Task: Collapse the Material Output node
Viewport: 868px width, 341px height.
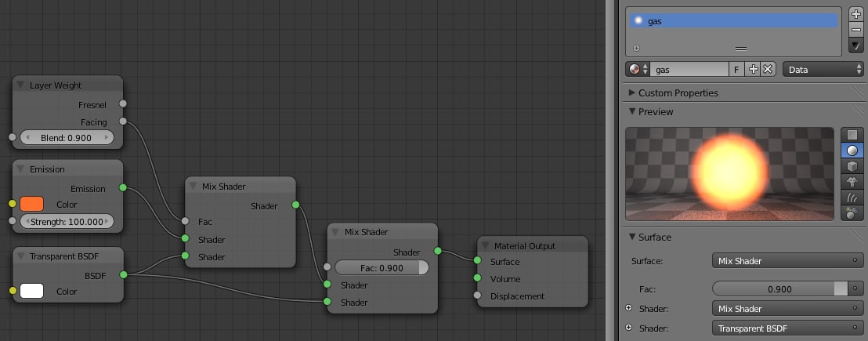Action: click(485, 246)
